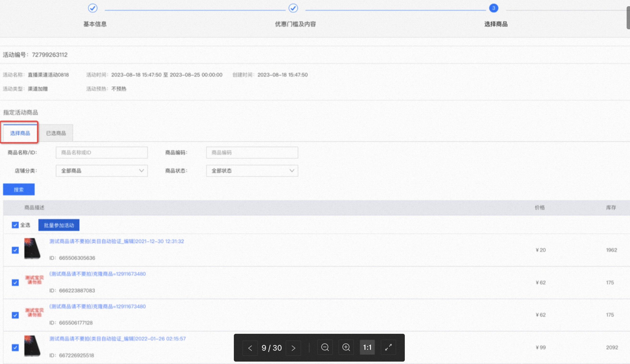The image size is (630, 364).
Task: Click the 9 / 30 page counter
Action: pyautogui.click(x=272, y=348)
